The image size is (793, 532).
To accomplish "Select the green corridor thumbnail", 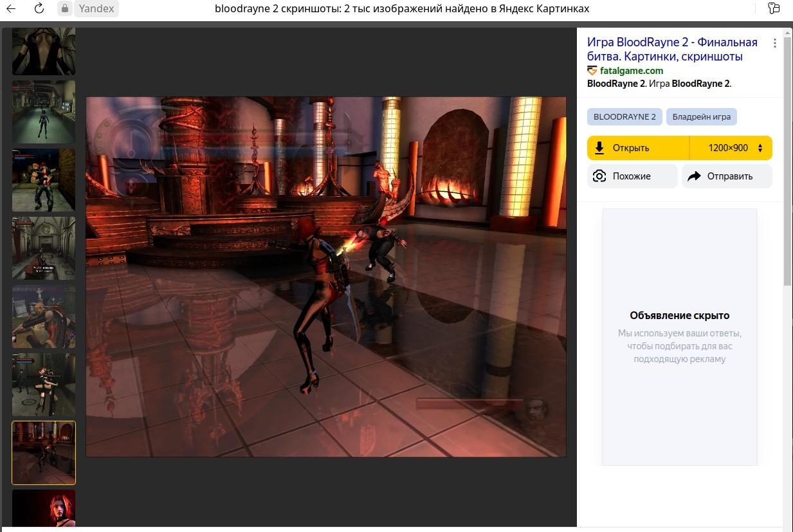I will (44, 112).
